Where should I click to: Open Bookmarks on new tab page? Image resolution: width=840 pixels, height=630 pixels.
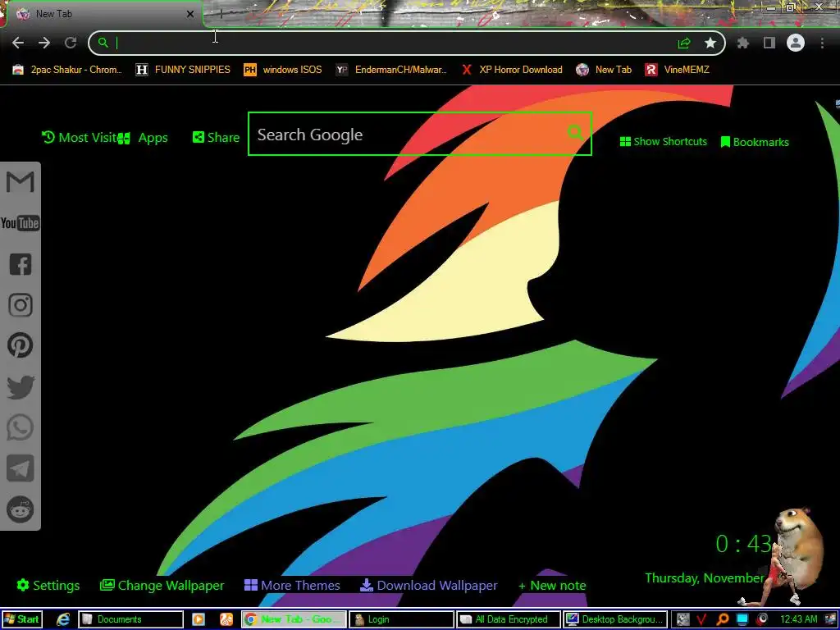point(755,142)
